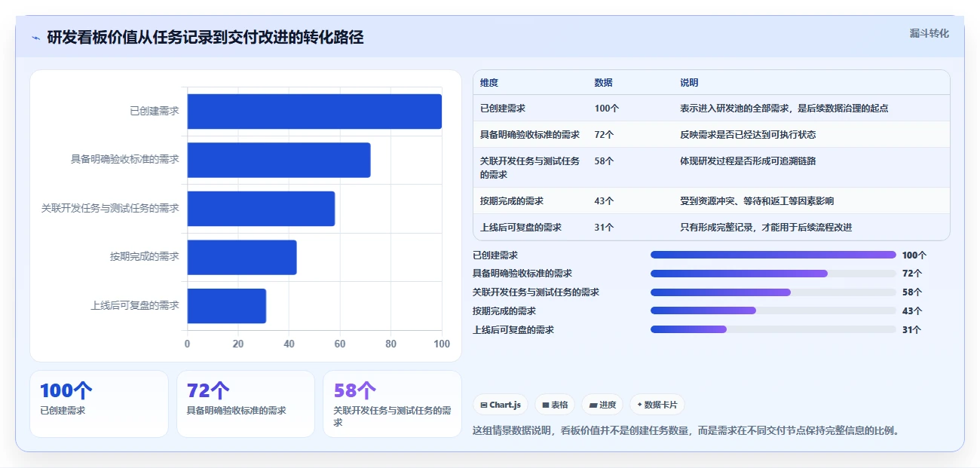Image resolution: width=980 pixels, height=468 pixels.
Task: Click the 数据卡片 tag chip
Action: [657, 405]
